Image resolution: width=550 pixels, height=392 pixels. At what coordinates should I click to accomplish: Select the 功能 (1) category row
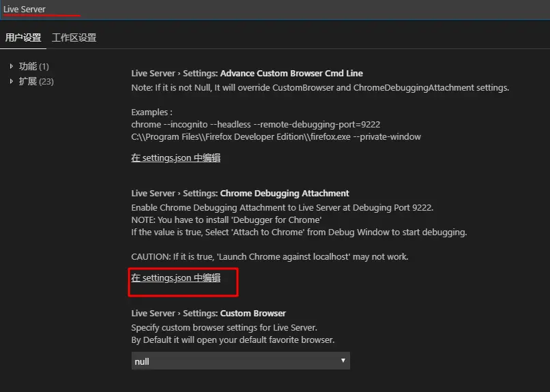34,66
